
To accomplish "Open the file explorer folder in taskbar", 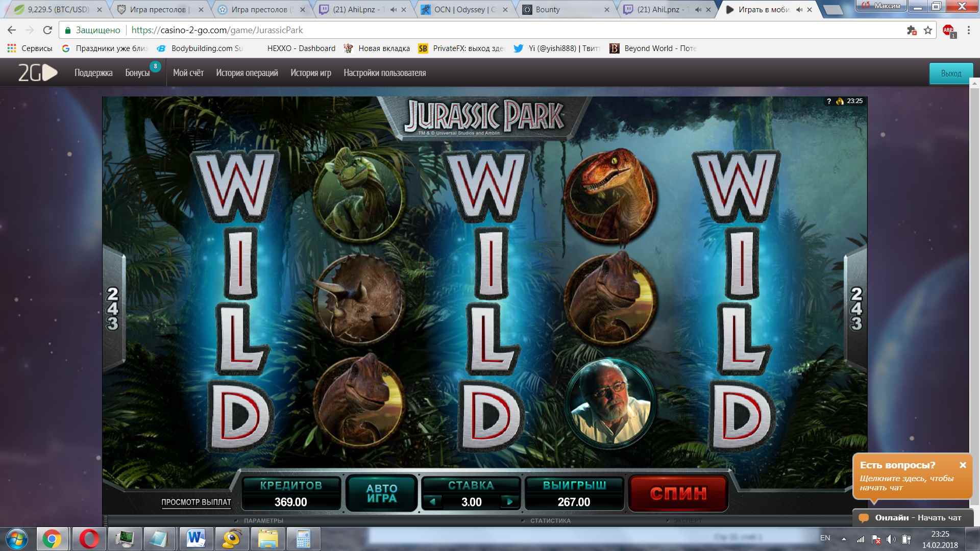I will pyautogui.click(x=268, y=539).
